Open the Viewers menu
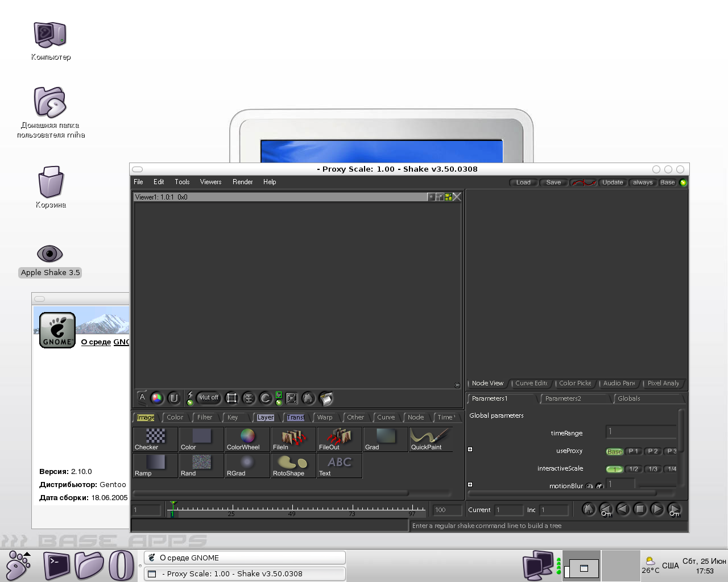 (210, 182)
